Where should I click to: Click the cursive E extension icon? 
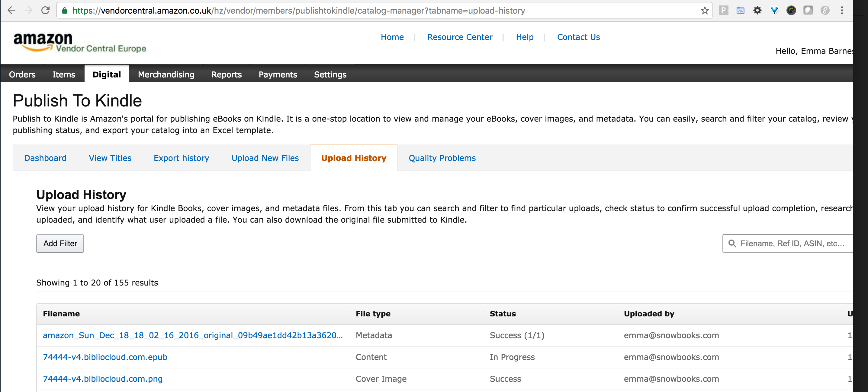[x=825, y=11]
